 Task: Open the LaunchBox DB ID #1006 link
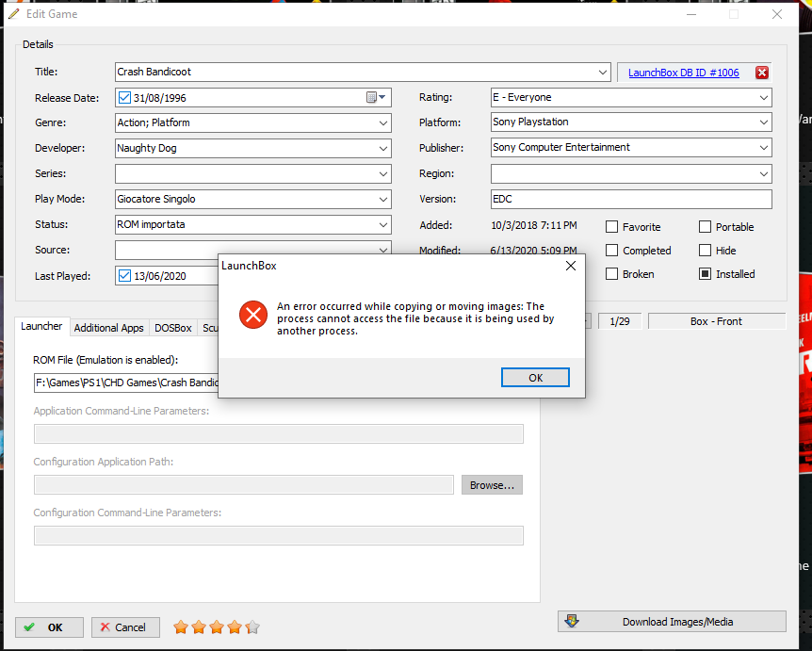coord(684,73)
